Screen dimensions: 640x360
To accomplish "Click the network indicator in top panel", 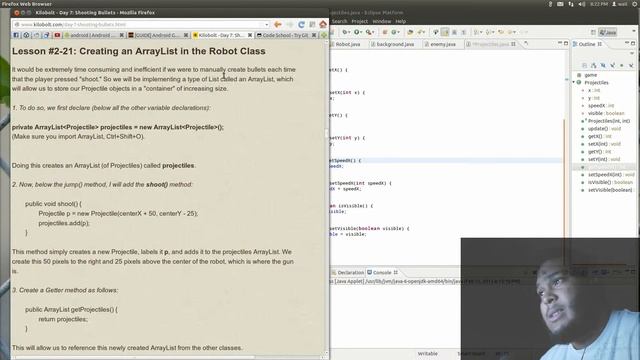I will pos(571,4).
